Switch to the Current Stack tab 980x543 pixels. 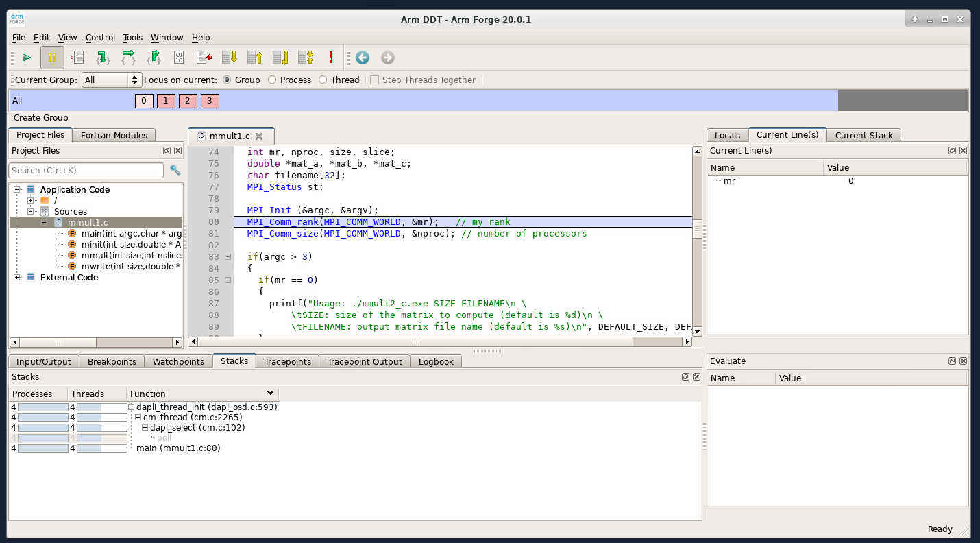click(x=863, y=135)
